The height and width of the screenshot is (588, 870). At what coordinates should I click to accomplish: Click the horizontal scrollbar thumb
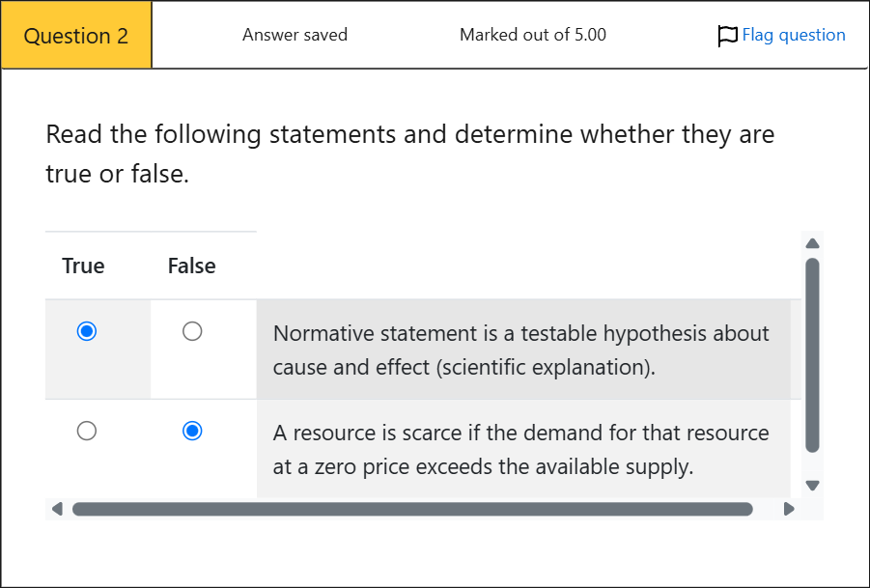coord(412,509)
